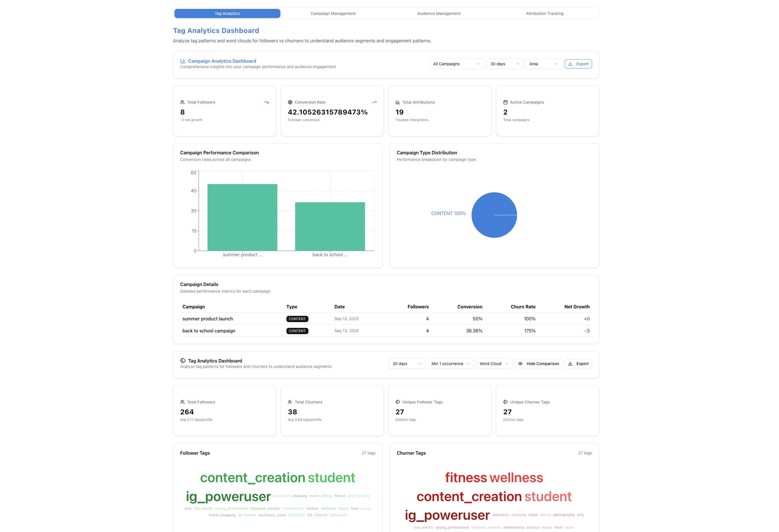Click the user-minus icon beside Total Churners
The height and width of the screenshot is (532, 779).
tap(290, 402)
